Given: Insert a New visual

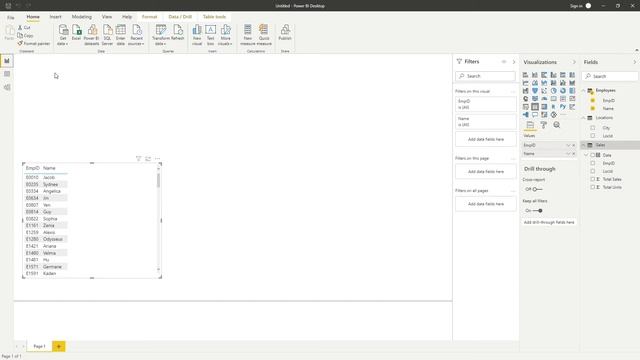Looking at the screenshot, I should (197, 35).
